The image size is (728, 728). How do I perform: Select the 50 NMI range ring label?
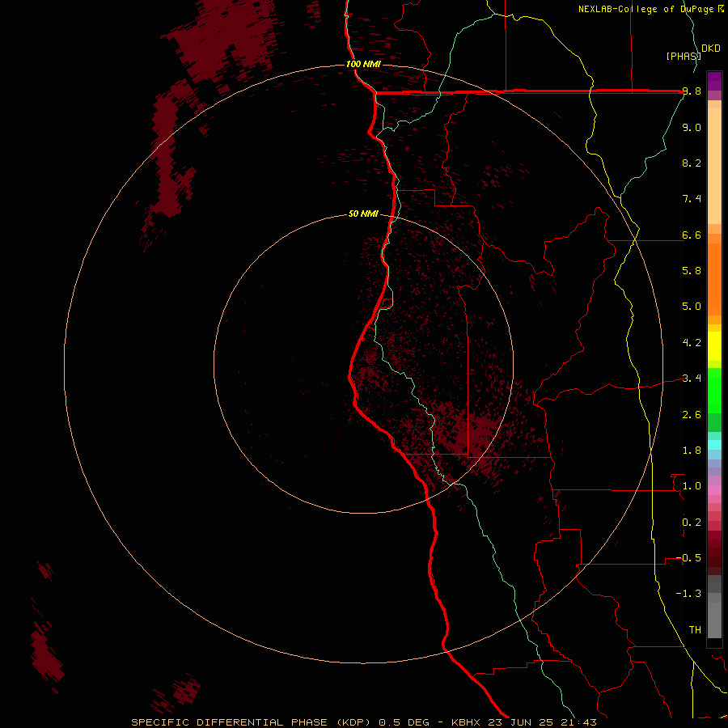pos(363,214)
